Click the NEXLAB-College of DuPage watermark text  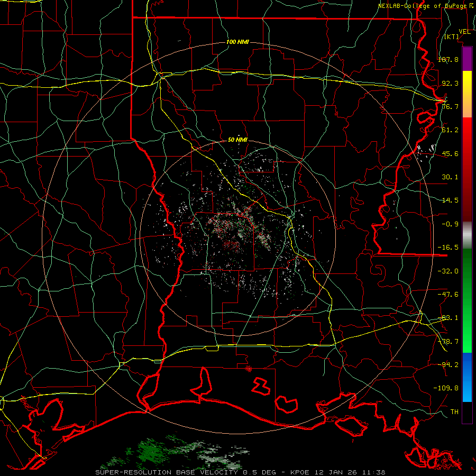[426, 6]
